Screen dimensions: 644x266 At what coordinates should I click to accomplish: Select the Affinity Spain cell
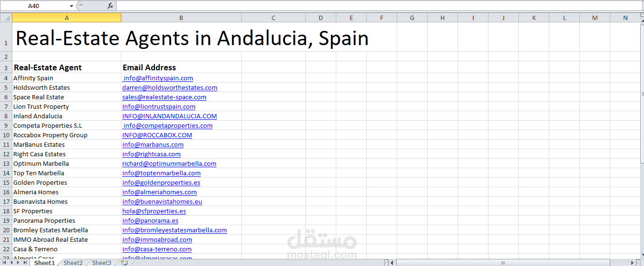pos(67,78)
